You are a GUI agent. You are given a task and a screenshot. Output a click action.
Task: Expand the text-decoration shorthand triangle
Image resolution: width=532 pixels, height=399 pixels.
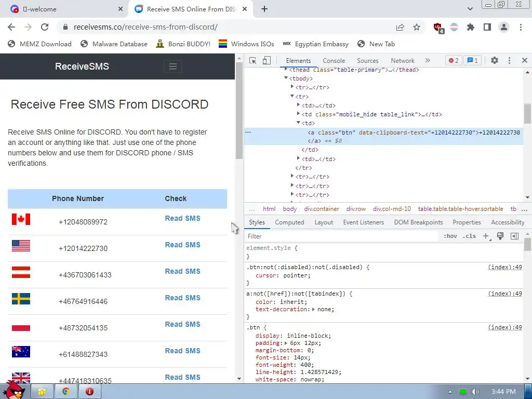pos(313,310)
